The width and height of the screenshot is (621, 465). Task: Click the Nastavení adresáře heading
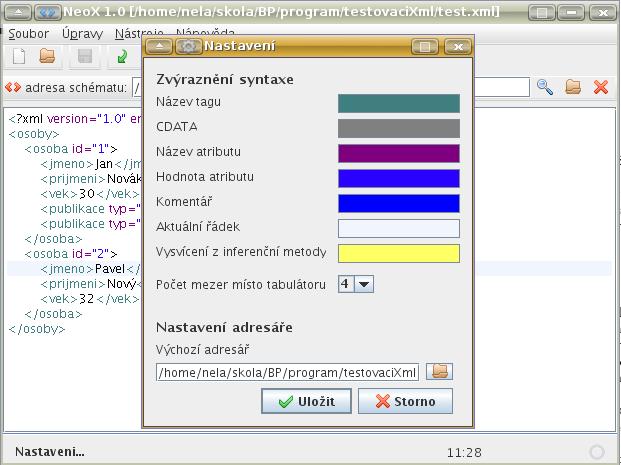224,327
